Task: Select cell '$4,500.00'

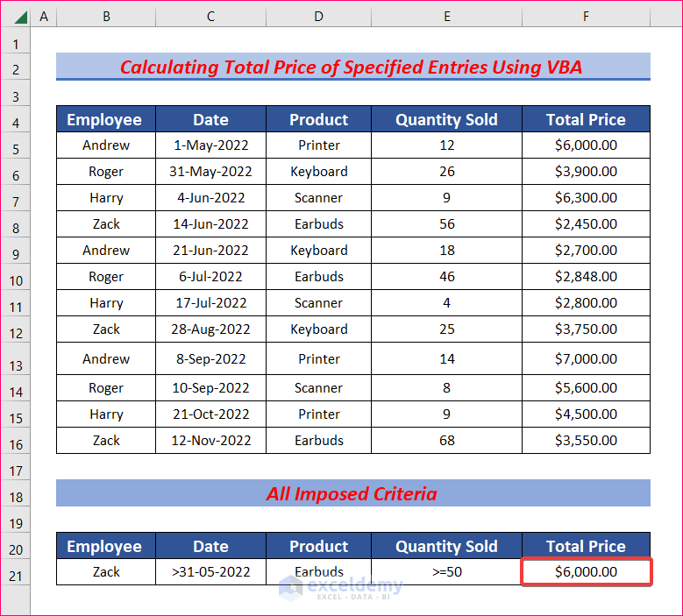Action: pyautogui.click(x=586, y=414)
